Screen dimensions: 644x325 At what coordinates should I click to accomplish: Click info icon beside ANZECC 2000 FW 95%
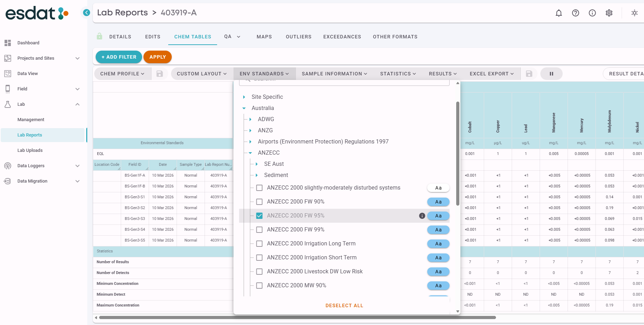coord(422,216)
